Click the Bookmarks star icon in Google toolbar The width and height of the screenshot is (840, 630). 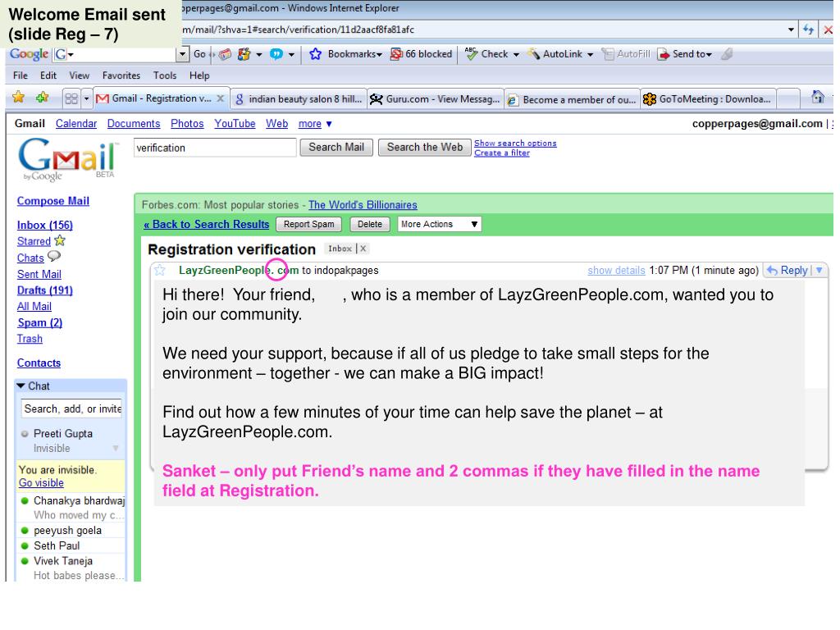coord(315,54)
